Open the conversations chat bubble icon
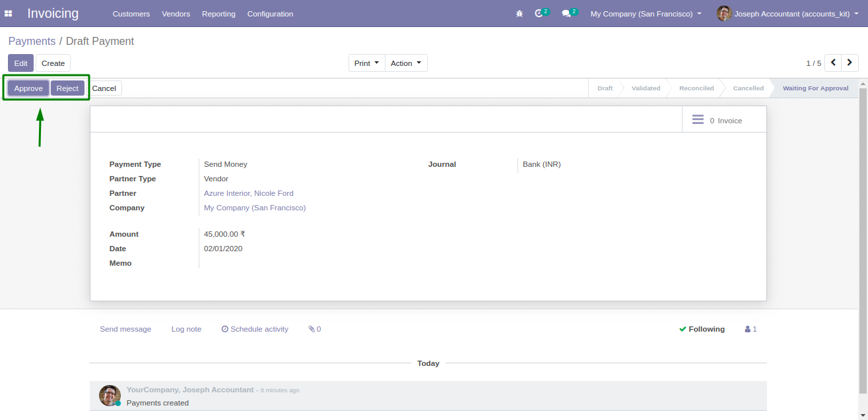The image size is (868, 420). [x=566, y=13]
